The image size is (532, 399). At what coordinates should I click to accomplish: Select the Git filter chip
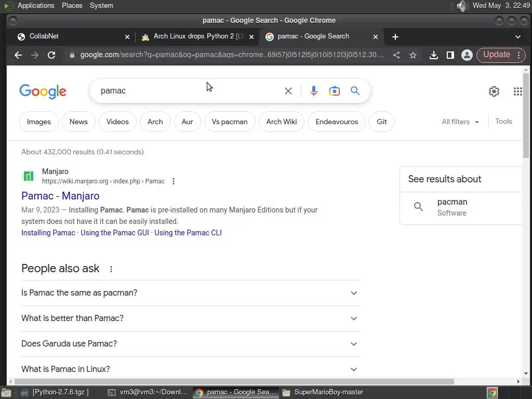click(x=382, y=122)
